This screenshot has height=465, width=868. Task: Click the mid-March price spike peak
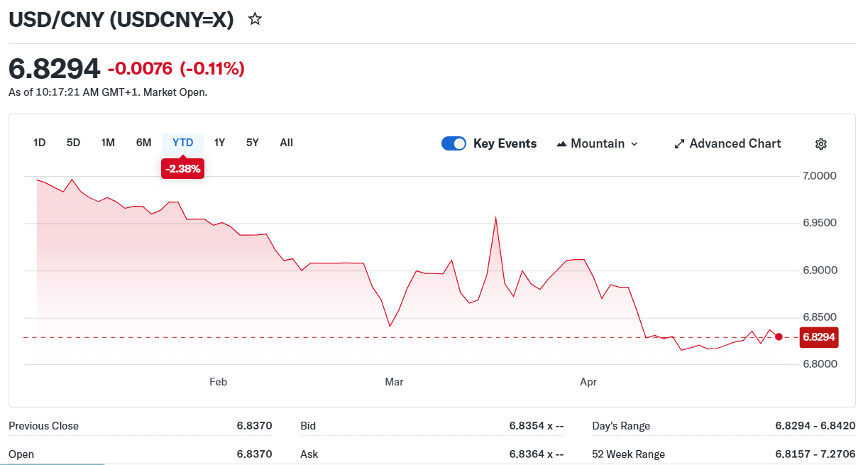click(x=495, y=217)
